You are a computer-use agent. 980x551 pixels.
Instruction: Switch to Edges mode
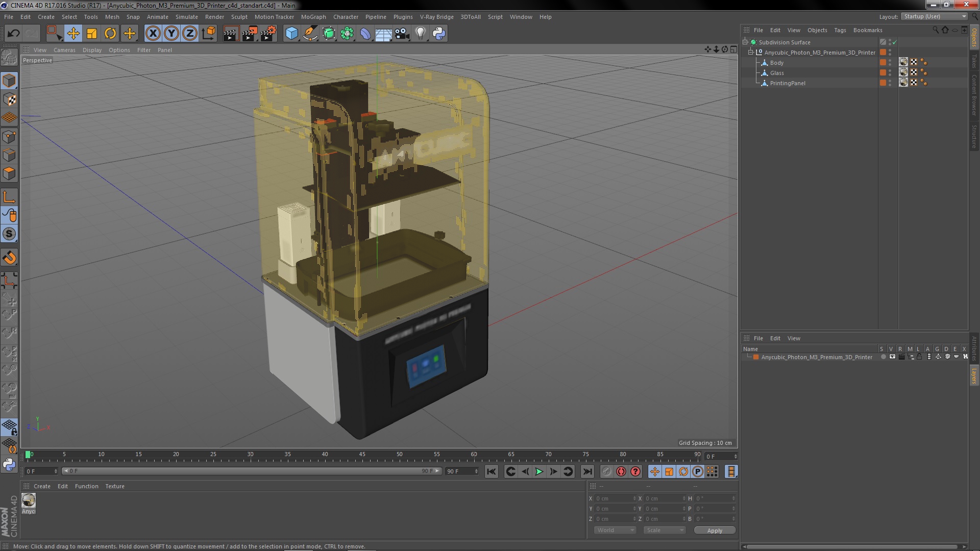(x=9, y=155)
